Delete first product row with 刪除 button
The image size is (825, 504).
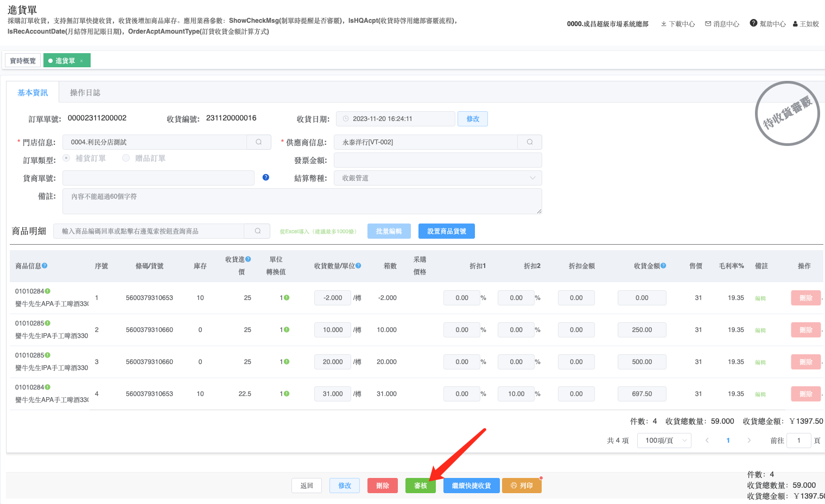(805, 298)
